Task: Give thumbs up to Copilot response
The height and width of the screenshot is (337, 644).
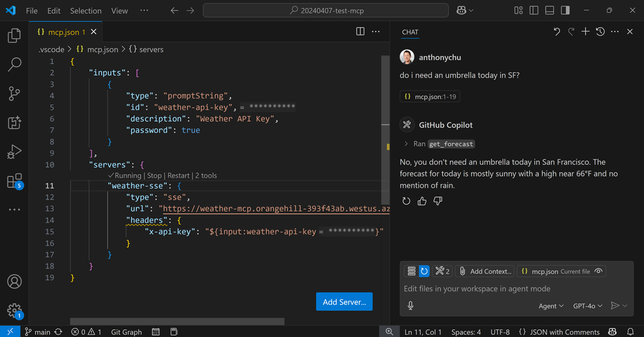Action: (x=422, y=201)
